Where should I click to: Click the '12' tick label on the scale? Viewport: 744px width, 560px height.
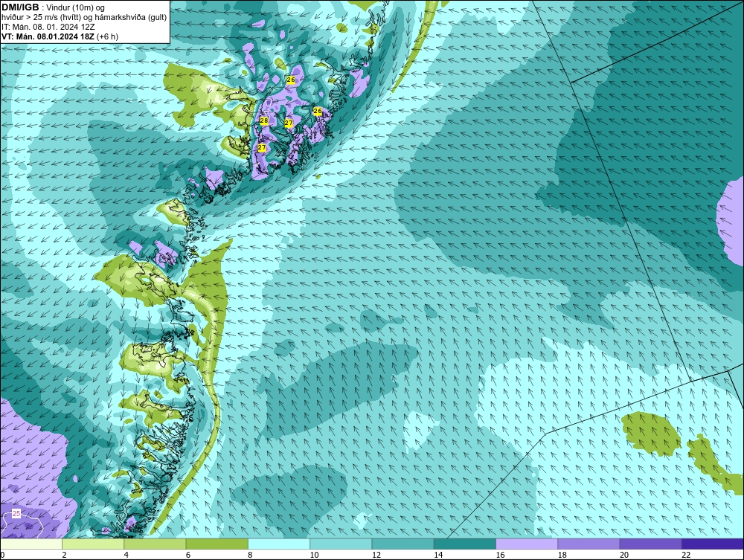click(376, 555)
